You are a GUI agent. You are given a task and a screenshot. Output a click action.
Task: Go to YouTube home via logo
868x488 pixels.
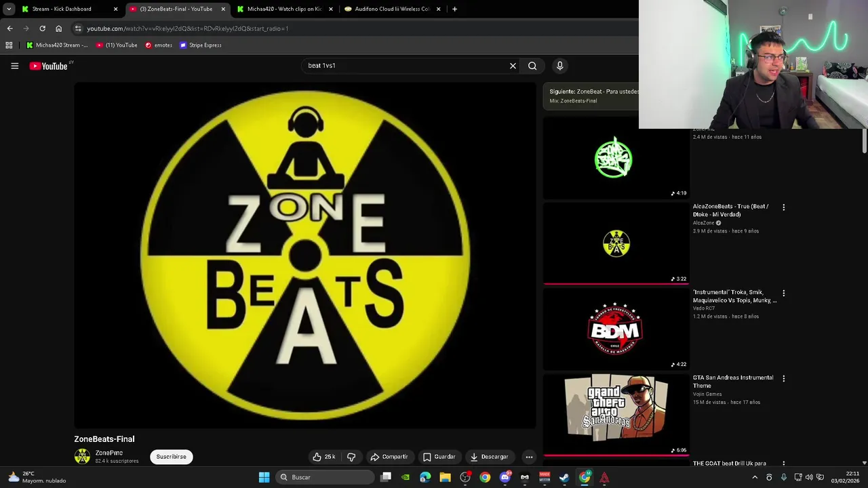pos(49,66)
